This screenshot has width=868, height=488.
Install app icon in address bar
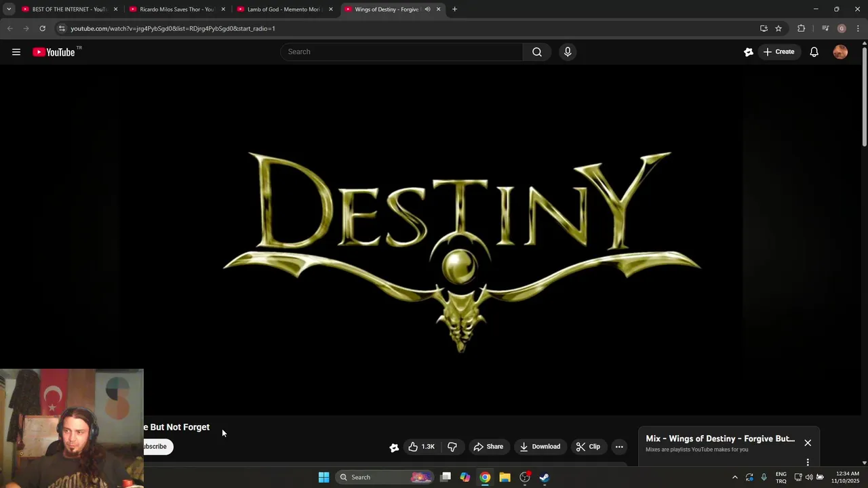click(x=764, y=28)
